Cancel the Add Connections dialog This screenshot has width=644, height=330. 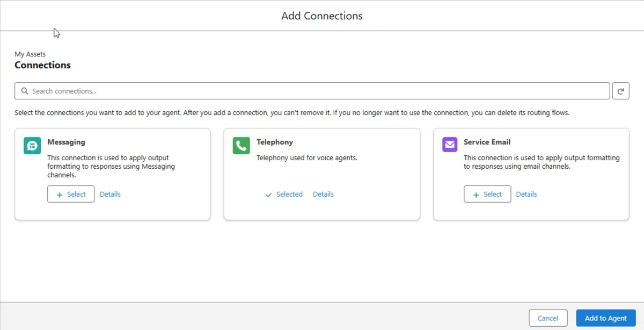point(547,318)
